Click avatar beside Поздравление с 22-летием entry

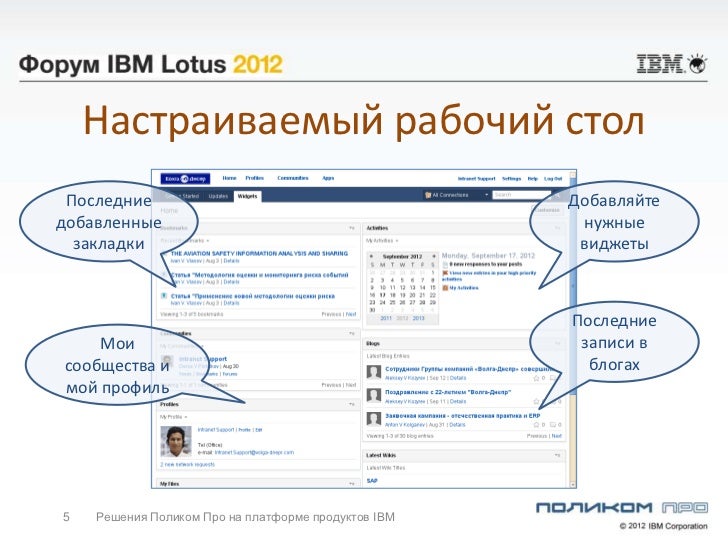click(x=374, y=396)
